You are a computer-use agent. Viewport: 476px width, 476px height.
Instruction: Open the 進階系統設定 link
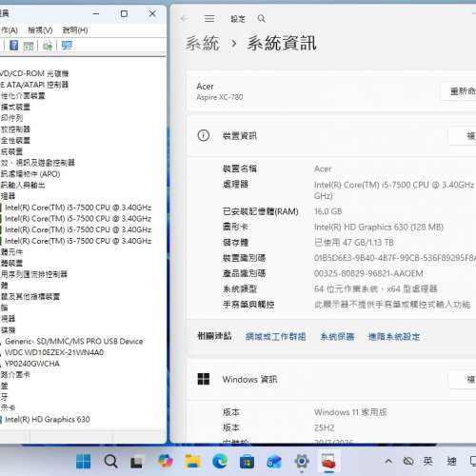click(394, 337)
